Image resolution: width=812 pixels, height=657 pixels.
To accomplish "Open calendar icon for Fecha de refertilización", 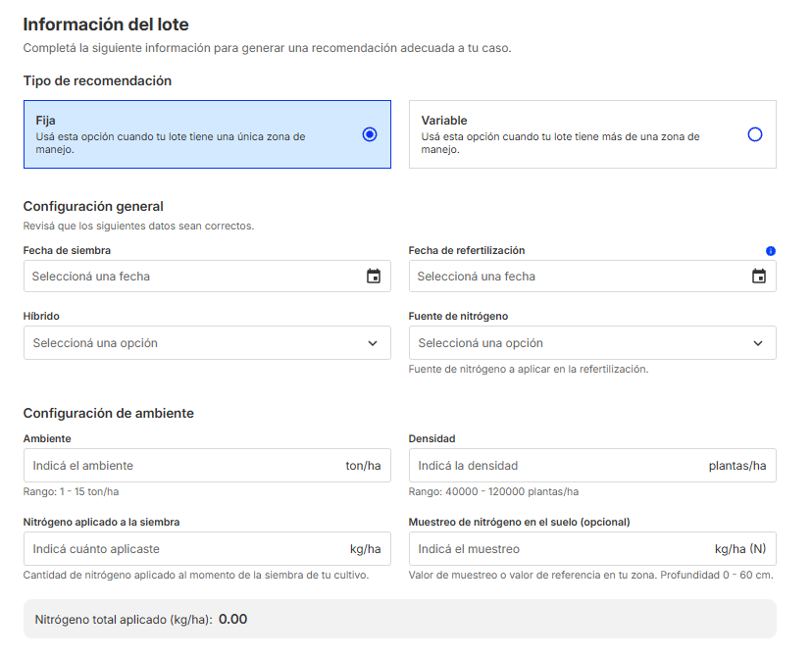I will [759, 276].
